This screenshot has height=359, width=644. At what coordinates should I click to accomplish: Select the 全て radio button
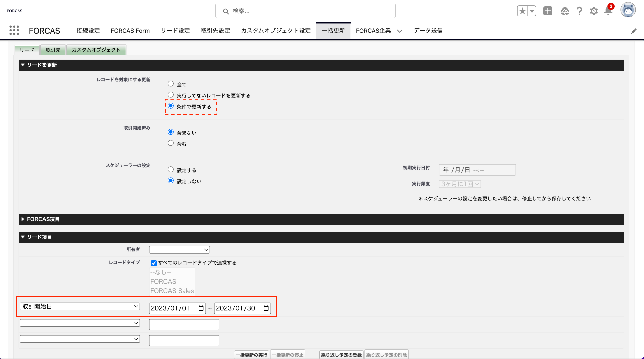pos(170,84)
